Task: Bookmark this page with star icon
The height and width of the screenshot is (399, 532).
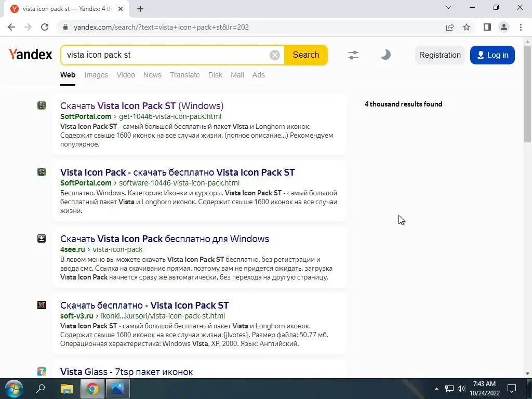Action: point(467,27)
